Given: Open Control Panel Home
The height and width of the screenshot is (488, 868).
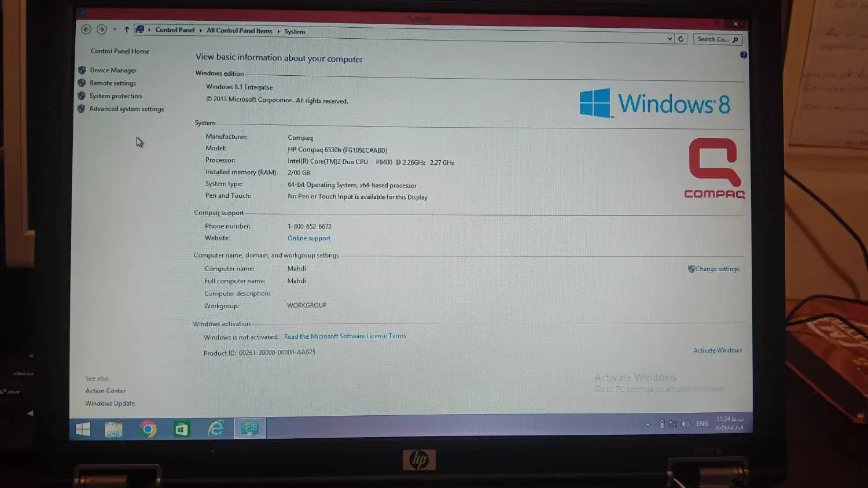Looking at the screenshot, I should (120, 51).
